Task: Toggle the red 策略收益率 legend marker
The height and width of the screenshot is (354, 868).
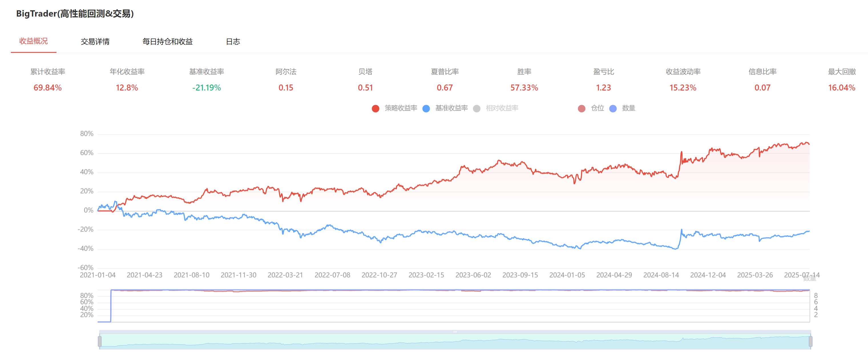Action: (x=376, y=108)
